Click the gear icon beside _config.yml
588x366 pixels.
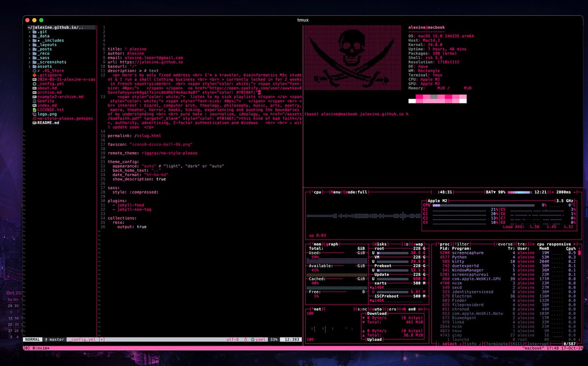(34, 84)
